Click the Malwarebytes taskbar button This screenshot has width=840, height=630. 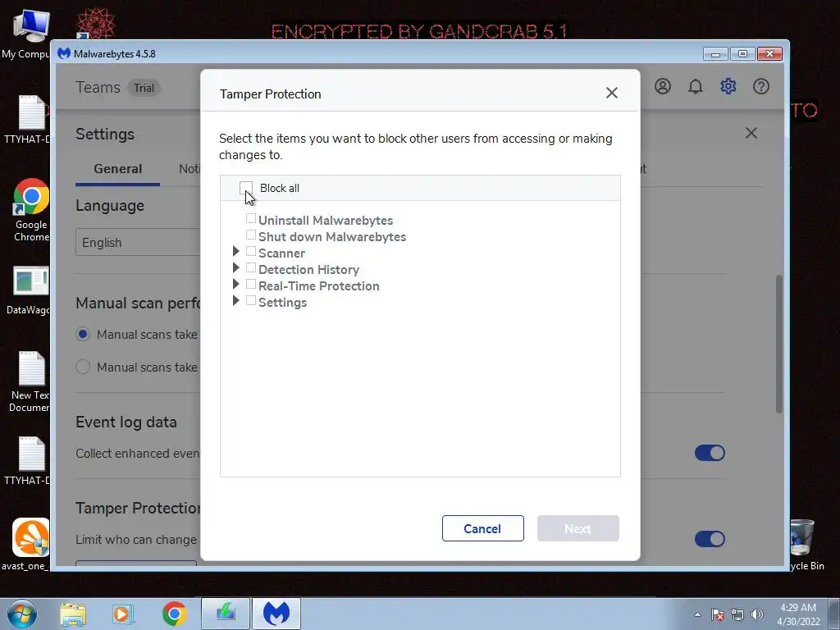[x=276, y=614]
